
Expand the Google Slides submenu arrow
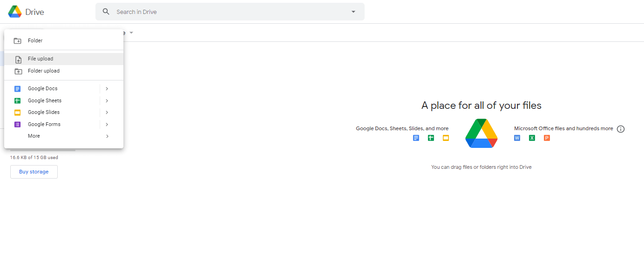click(x=107, y=112)
